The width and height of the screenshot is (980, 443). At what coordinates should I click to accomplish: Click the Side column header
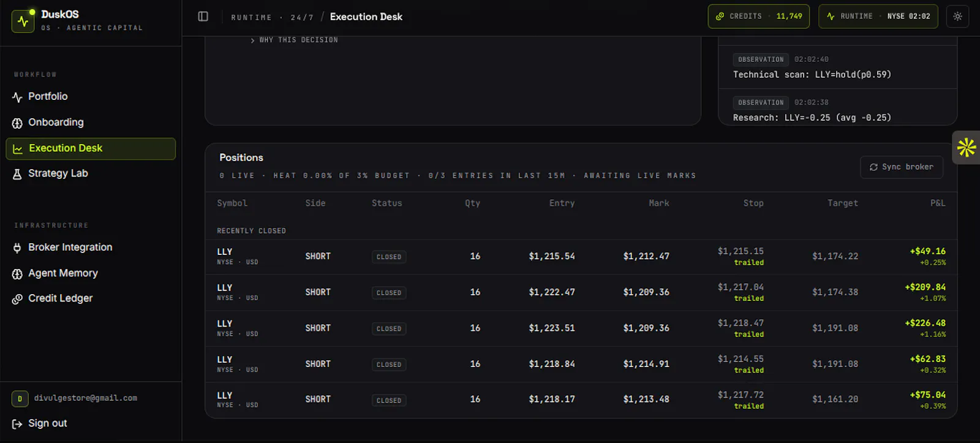coord(315,203)
